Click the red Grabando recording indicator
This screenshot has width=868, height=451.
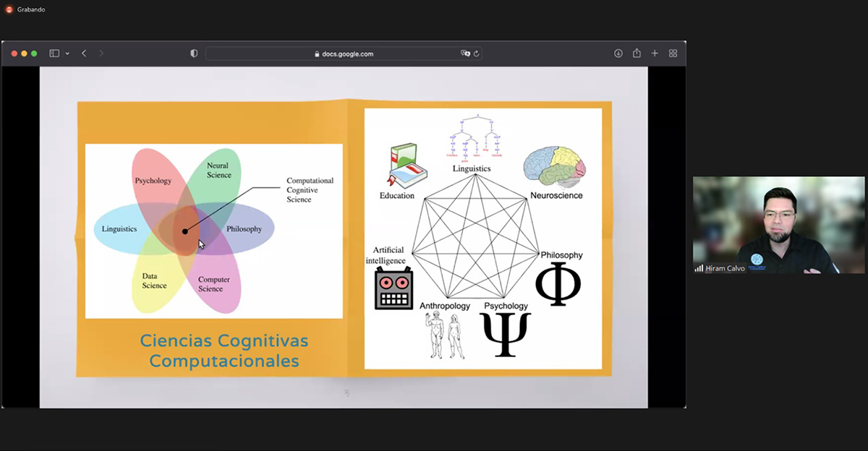click(x=9, y=9)
